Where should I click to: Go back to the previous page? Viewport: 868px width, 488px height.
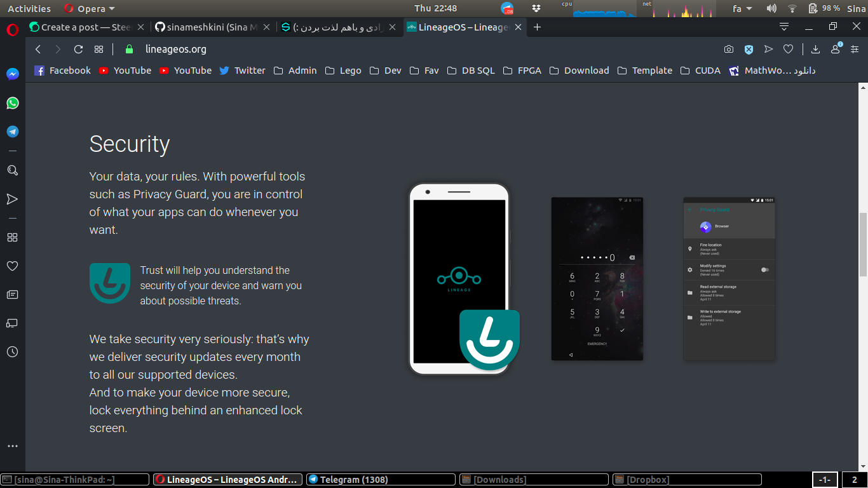(38, 49)
